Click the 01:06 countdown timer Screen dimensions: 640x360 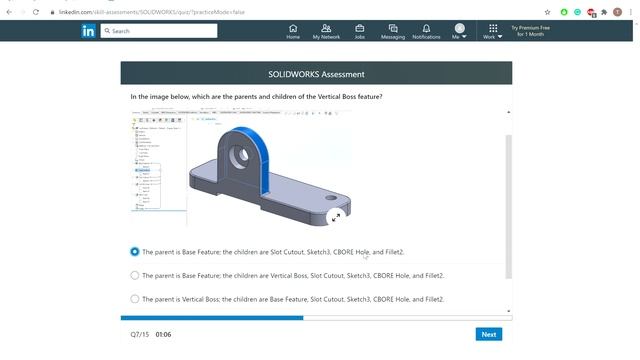point(163,334)
